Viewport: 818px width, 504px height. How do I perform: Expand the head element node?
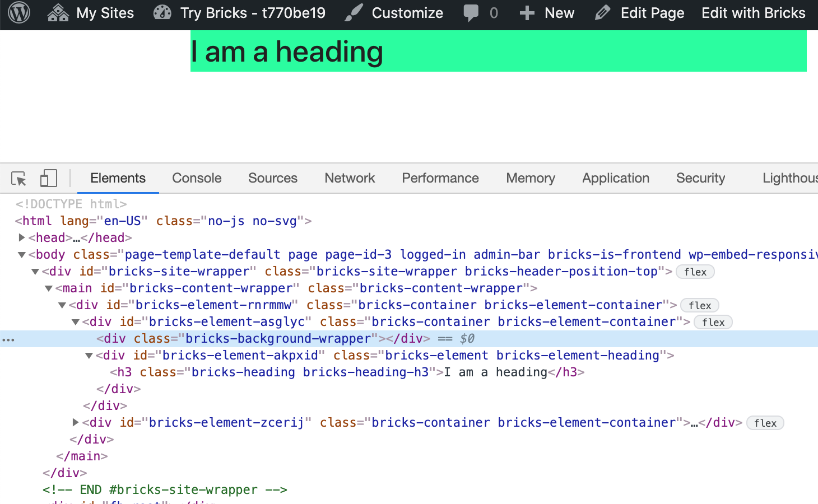(21, 237)
